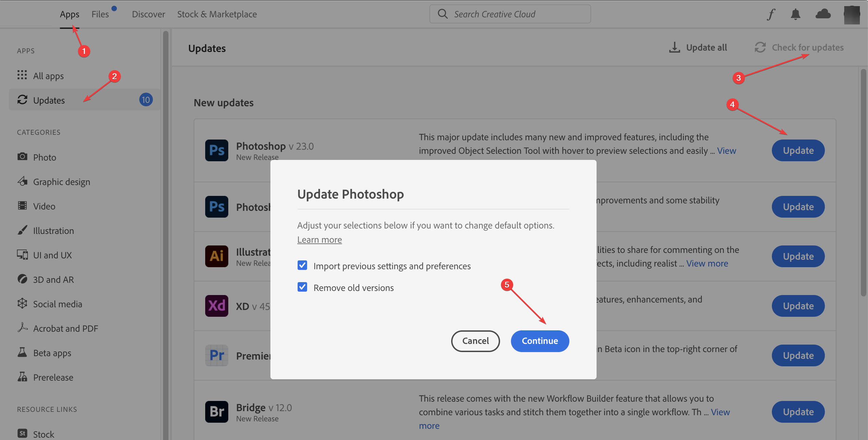Switch to the Apps tab
Image resolution: width=868 pixels, height=440 pixels.
tap(70, 14)
